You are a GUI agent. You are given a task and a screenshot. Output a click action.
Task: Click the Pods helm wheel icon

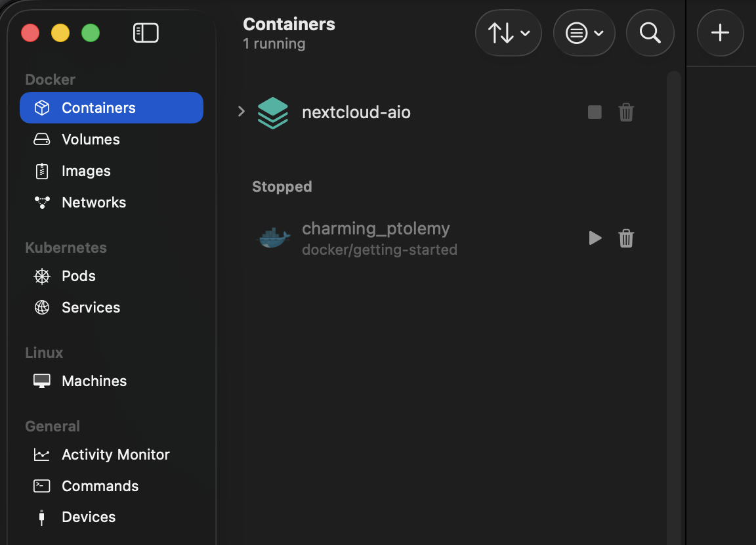pyautogui.click(x=42, y=276)
